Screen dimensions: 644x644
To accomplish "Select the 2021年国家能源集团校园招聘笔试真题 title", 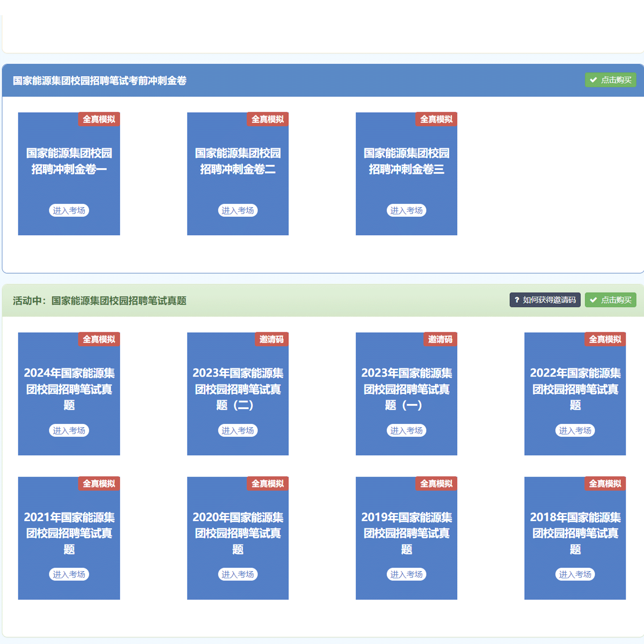I will pos(69,533).
